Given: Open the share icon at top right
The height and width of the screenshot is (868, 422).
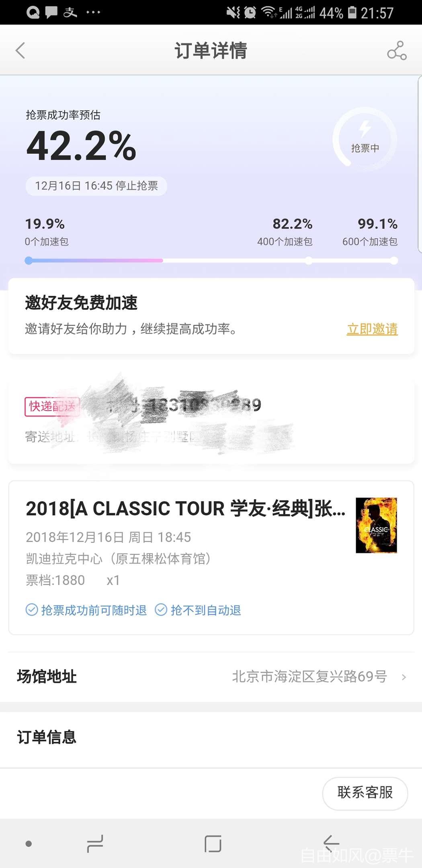Looking at the screenshot, I should click(x=397, y=51).
